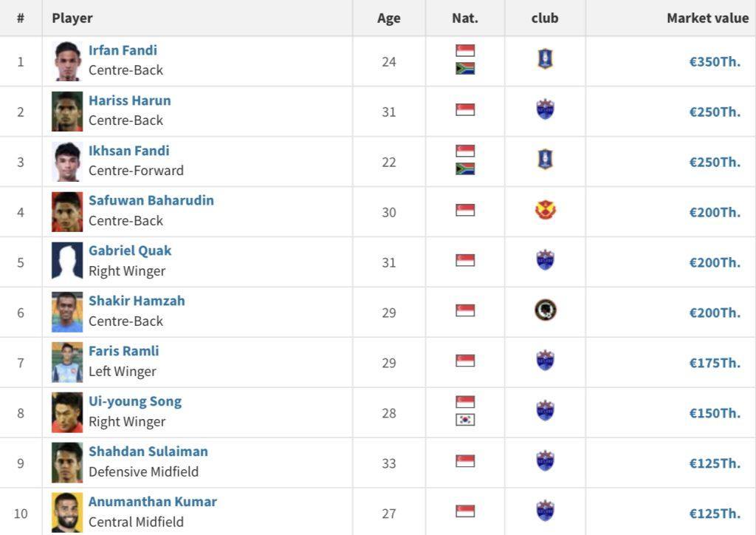756x535 pixels.
Task: Click Shakir Hamzah's black round club logo
Action: tap(546, 310)
